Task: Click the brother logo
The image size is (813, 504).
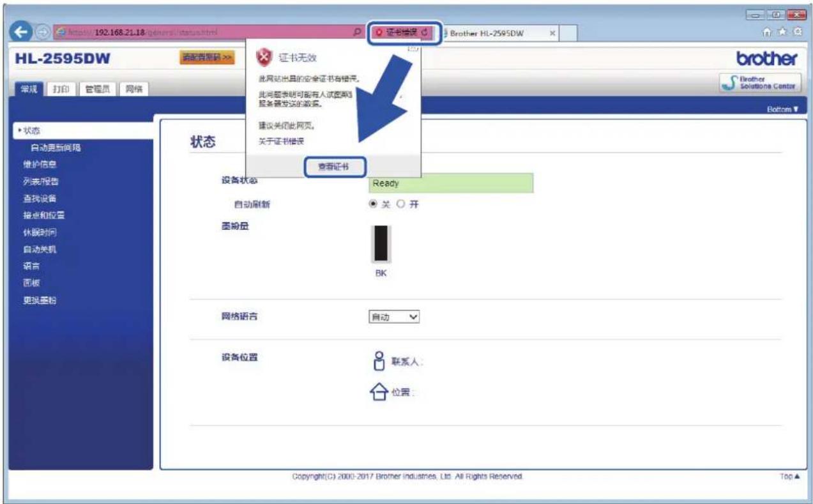Action: pyautogui.click(x=766, y=59)
